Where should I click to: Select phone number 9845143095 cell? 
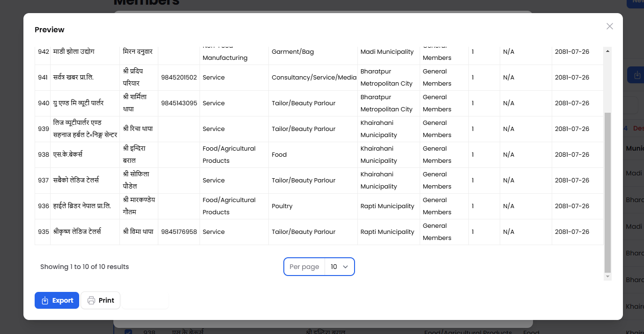click(179, 103)
